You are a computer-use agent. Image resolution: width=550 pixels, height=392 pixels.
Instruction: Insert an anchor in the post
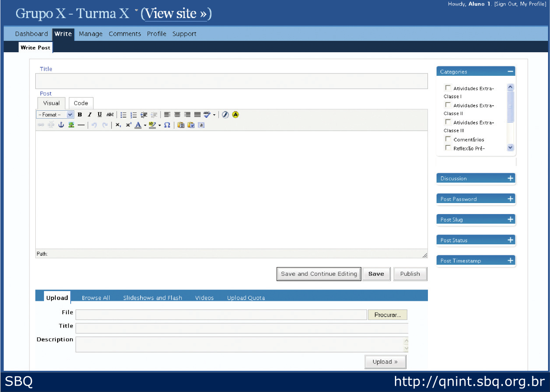pyautogui.click(x=61, y=125)
